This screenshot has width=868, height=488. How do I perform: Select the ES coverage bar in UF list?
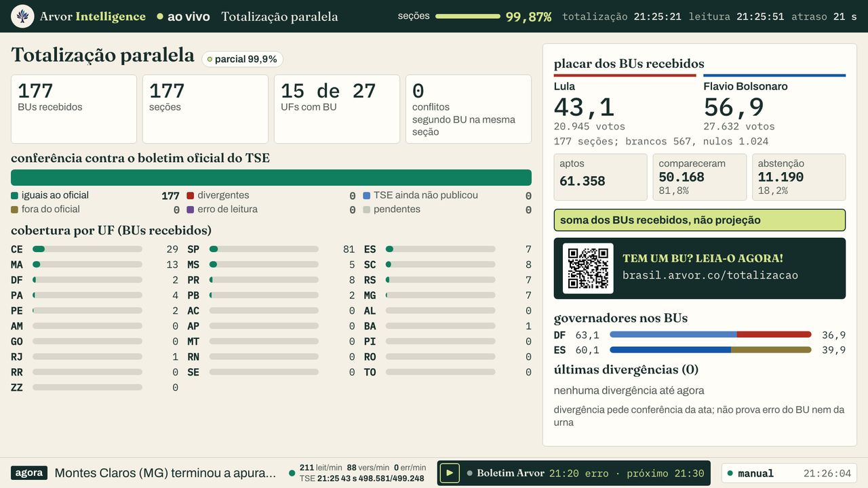pyautogui.click(x=441, y=249)
